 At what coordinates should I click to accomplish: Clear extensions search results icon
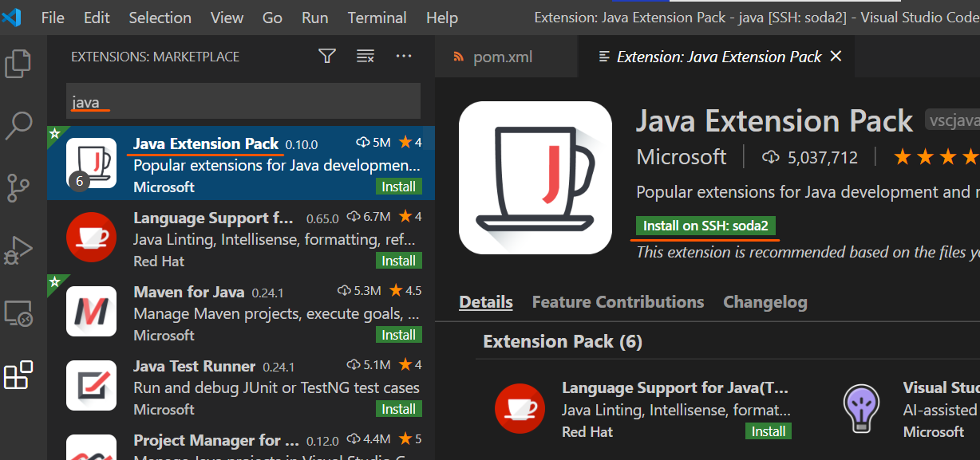(x=366, y=56)
